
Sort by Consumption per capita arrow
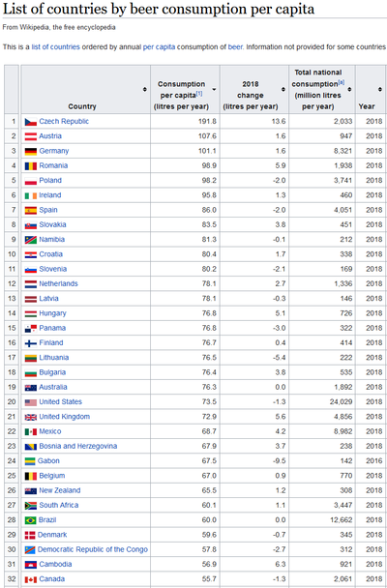pos(214,89)
